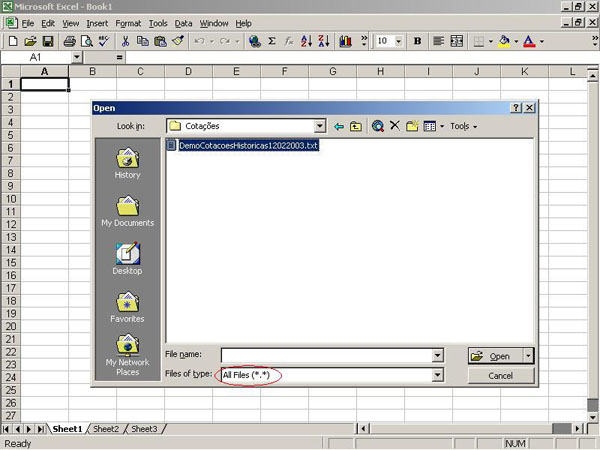Expand the File name combo box list
The image size is (600, 450).
point(437,355)
